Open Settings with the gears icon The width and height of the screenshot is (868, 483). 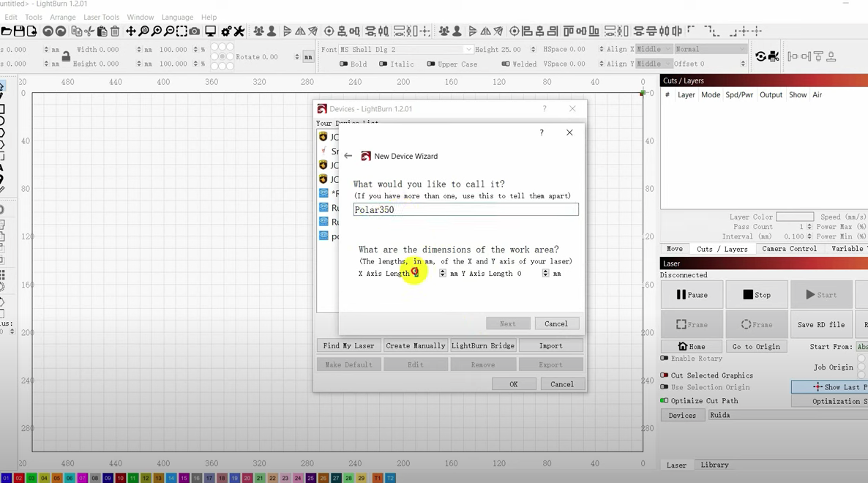tap(226, 31)
